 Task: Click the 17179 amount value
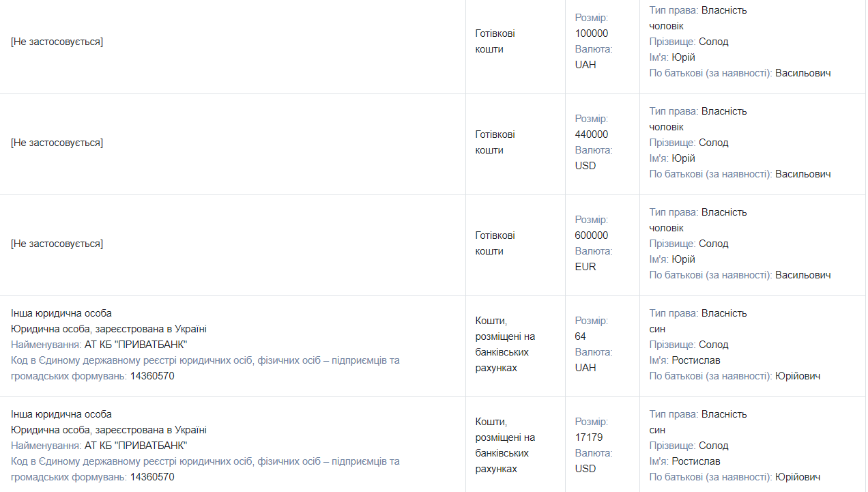(588, 437)
